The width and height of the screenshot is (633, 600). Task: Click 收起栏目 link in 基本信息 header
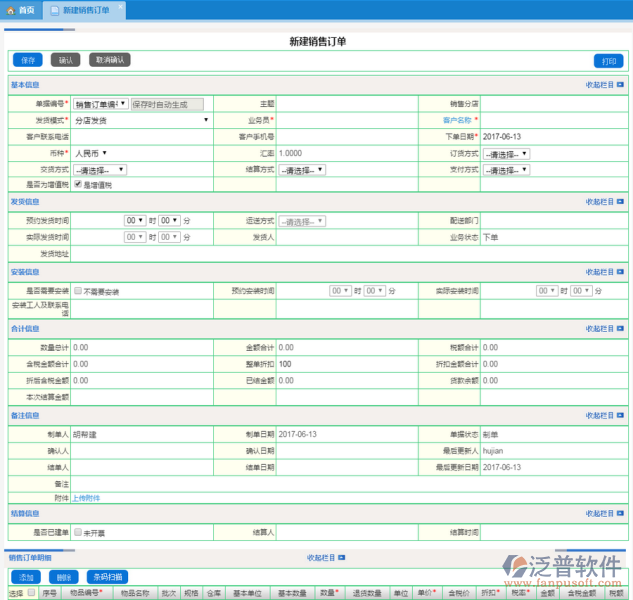pos(599,85)
